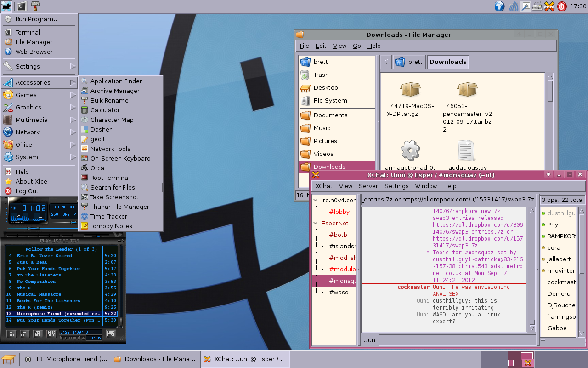Expand the Office submenu
The height and width of the screenshot is (368, 588).
(x=40, y=144)
